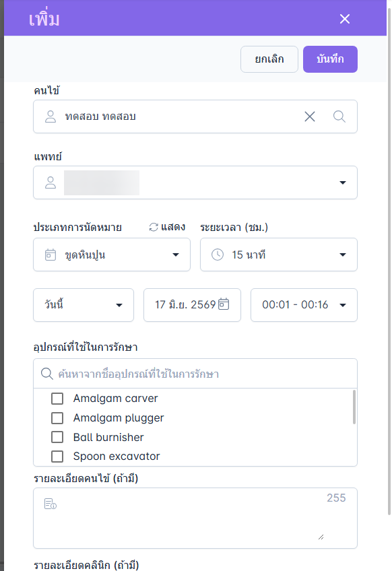Click the ยกเลิก cancel button
This screenshot has width=392, height=571.
click(269, 59)
